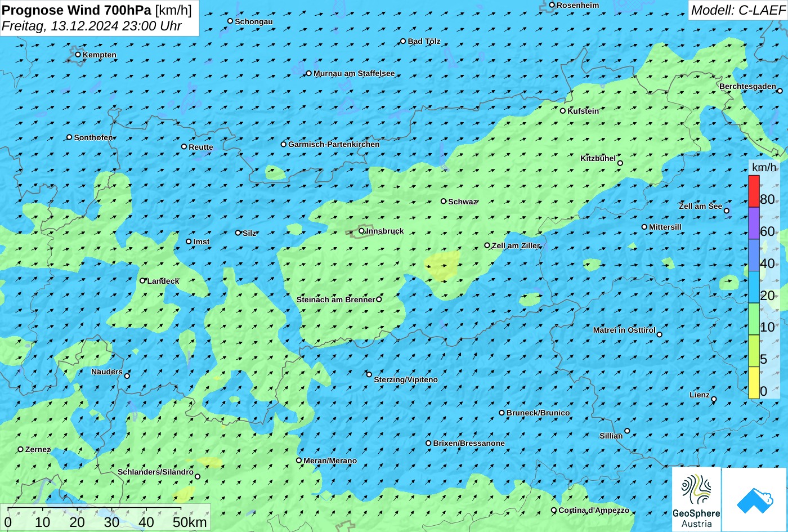788x532 pixels.
Task: Click the Berchtesgaden city marker
Action: (780, 90)
